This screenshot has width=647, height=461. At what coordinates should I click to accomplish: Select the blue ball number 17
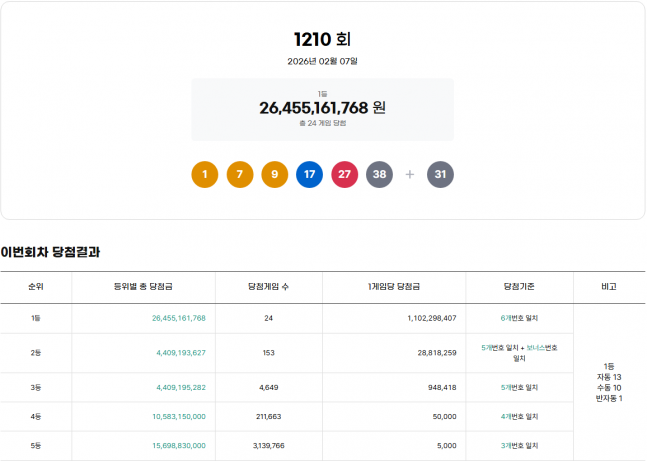click(310, 174)
